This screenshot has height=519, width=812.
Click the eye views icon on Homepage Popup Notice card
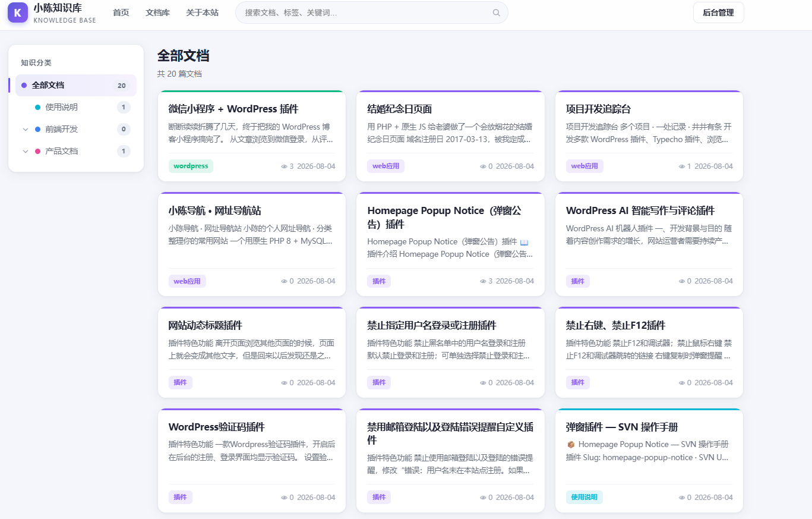483,281
